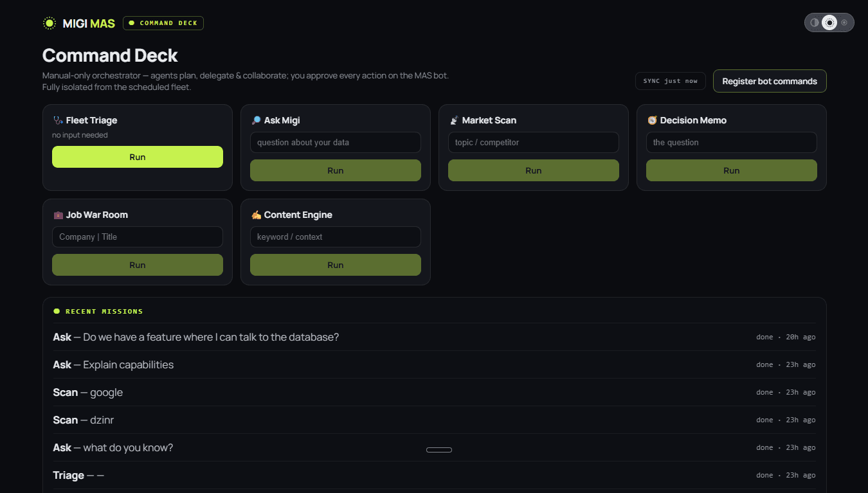868x493 pixels.
Task: Open the 'Scan — google' mission
Action: 434,392
